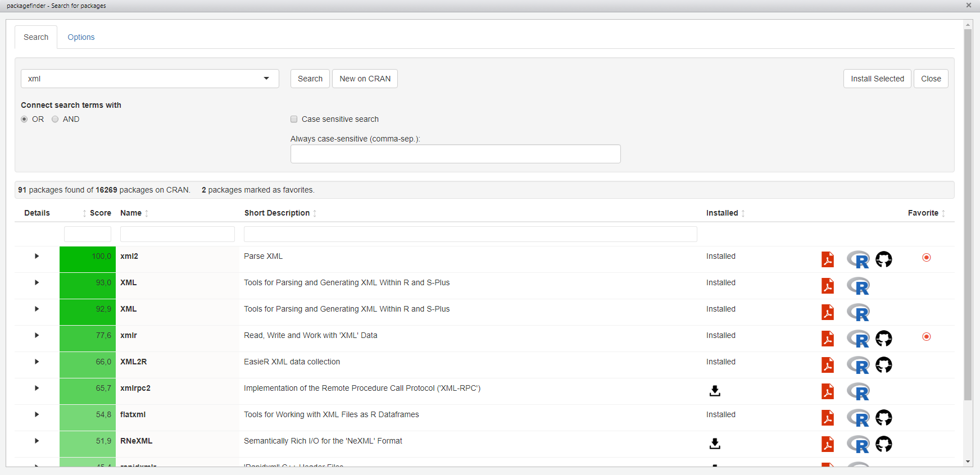Click install download icon for xmlrpc2
Screen dimensions: 980x475
click(714, 391)
